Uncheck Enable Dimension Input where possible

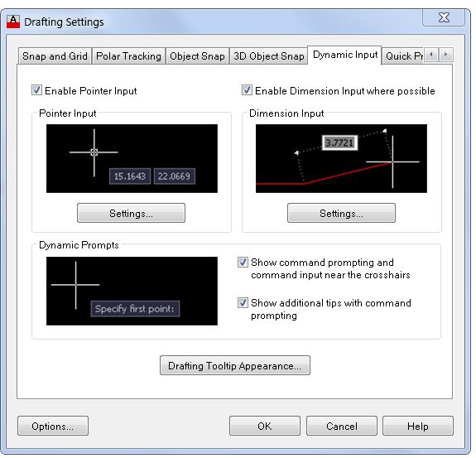click(x=247, y=90)
